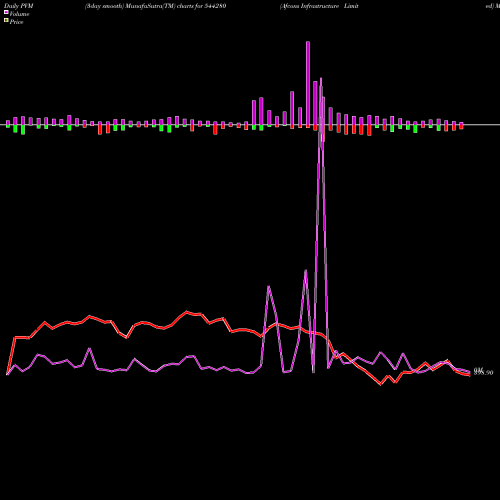Click the 'Volume' legend label
Image resolution: width=500 pixels, height=500 pixels.
[x=19, y=14]
